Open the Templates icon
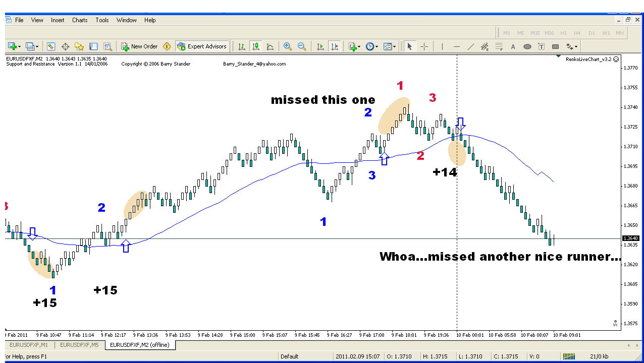 coord(387,46)
